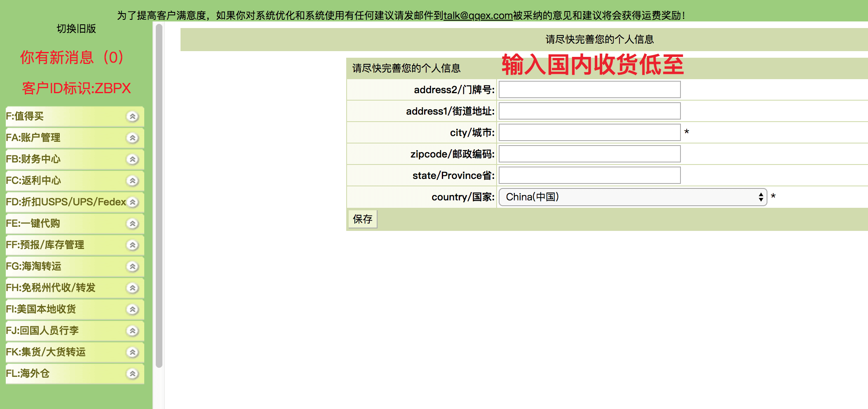Open the FA:账户管理 menu label
The height and width of the screenshot is (409, 868).
coord(33,138)
